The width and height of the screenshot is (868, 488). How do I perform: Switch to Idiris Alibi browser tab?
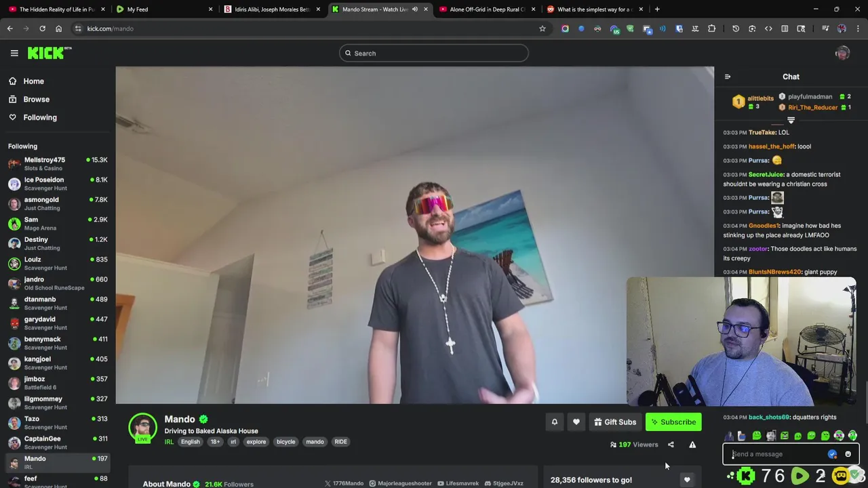click(x=271, y=9)
